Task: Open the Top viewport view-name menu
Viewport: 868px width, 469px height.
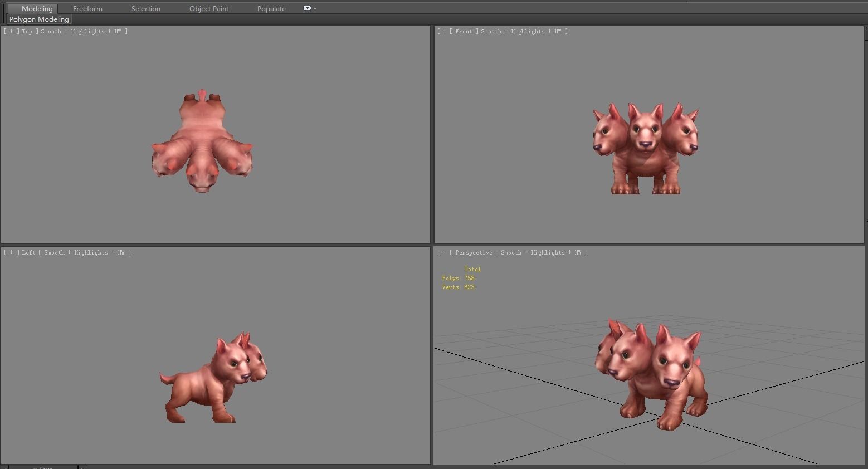Action: click(27, 31)
